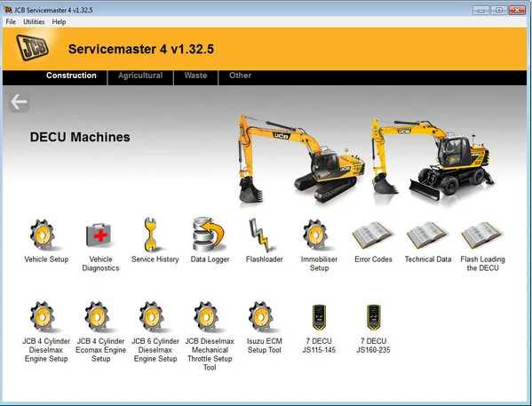The width and height of the screenshot is (532, 406).
Task: Open the Utilities menu
Action: tap(34, 21)
